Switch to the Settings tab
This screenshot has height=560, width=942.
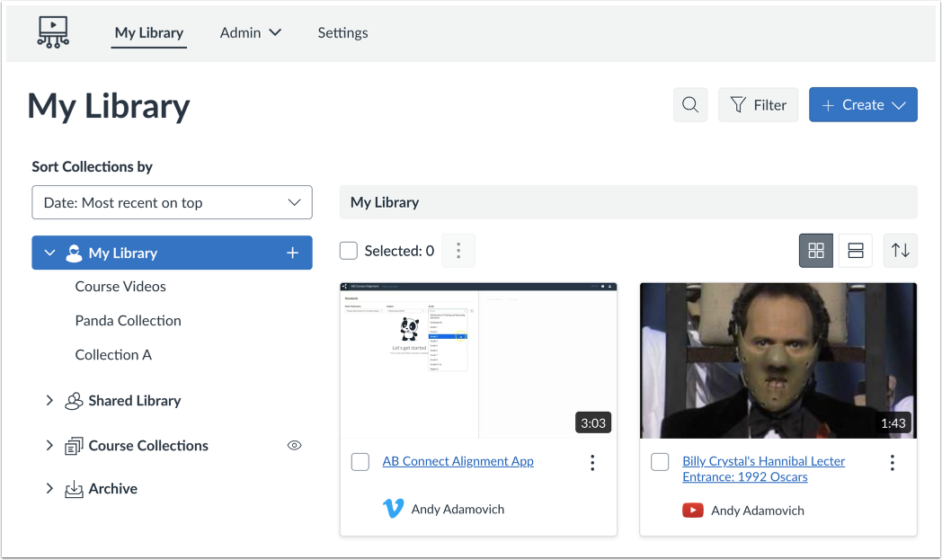pos(342,32)
